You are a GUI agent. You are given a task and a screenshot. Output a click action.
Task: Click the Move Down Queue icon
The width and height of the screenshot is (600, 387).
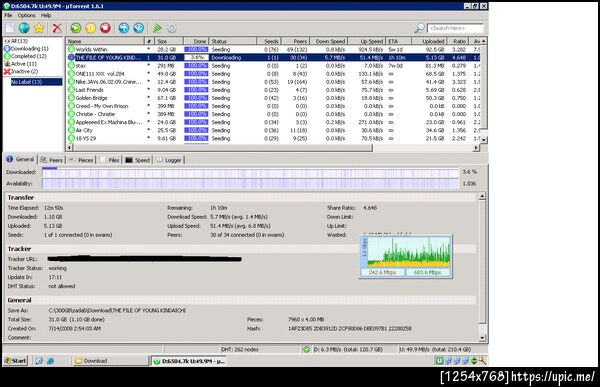click(x=139, y=28)
